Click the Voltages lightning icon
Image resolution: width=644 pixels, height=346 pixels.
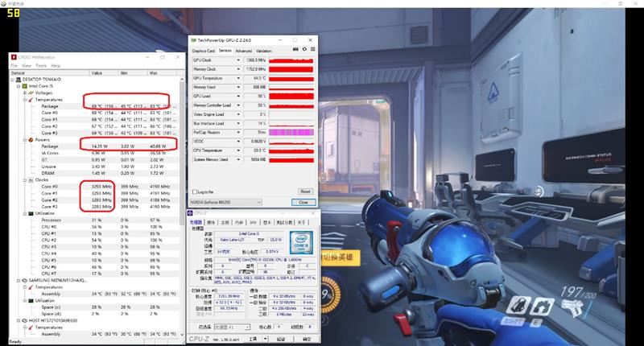31,93
